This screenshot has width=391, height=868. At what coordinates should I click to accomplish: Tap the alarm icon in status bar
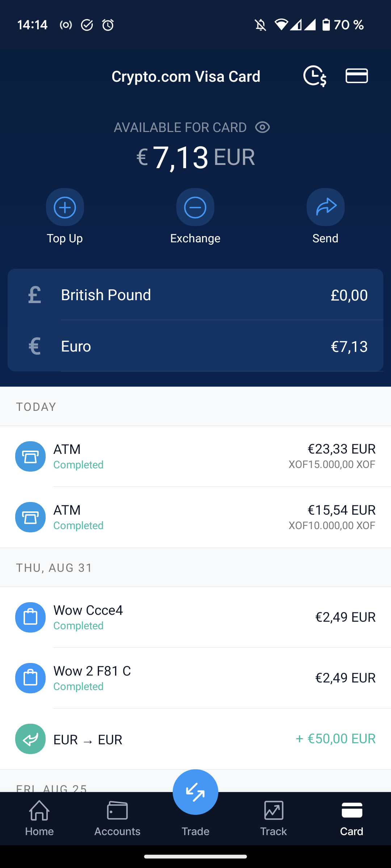pyautogui.click(x=108, y=25)
